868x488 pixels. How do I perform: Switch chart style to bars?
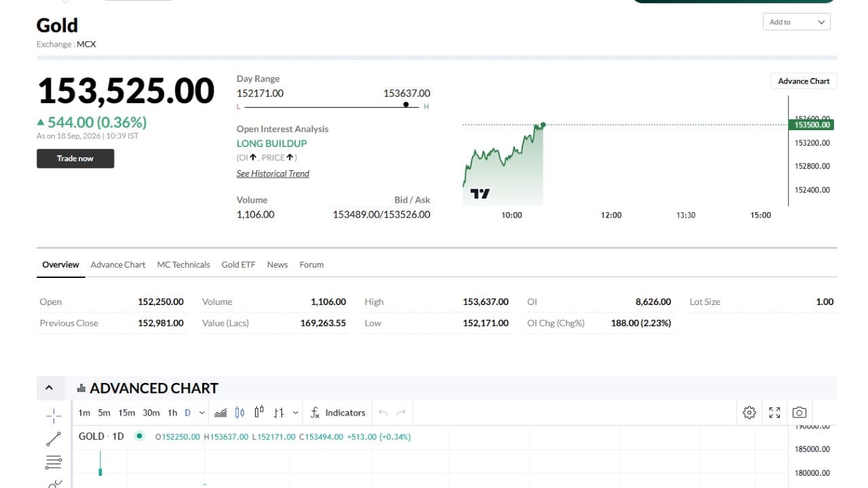(279, 413)
